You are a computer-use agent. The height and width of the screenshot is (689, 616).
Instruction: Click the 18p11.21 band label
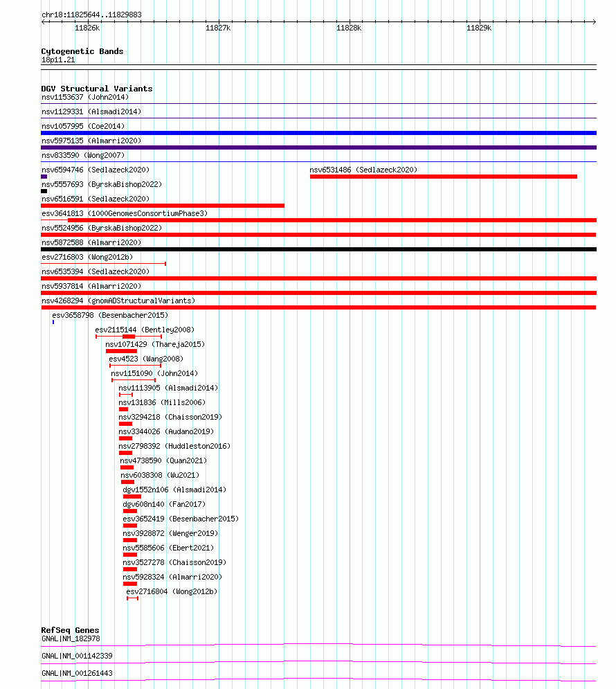click(58, 60)
